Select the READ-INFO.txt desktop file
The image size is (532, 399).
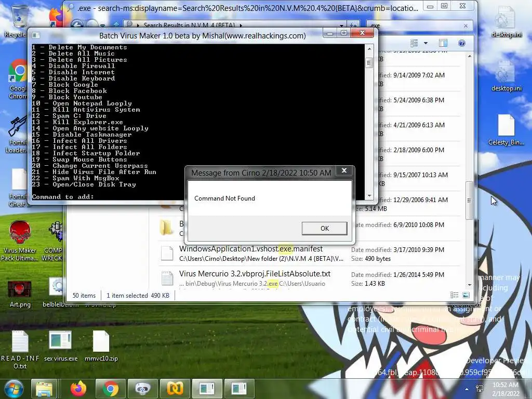click(x=20, y=350)
